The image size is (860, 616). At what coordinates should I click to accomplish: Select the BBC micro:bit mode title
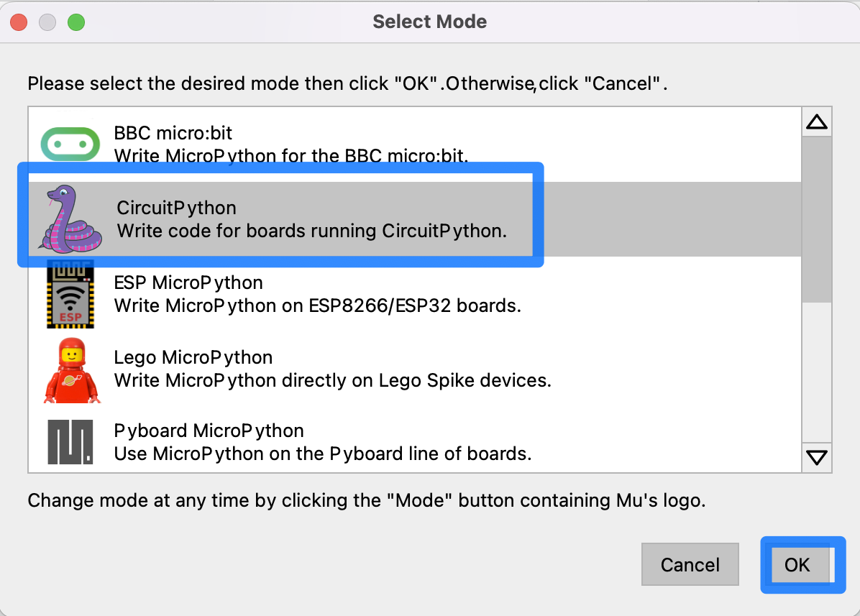(x=173, y=133)
